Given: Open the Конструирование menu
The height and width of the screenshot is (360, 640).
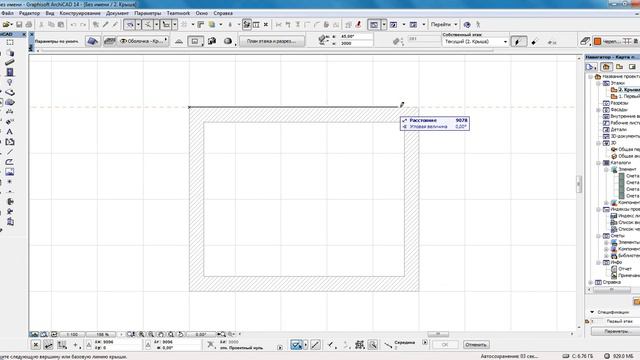Looking at the screenshot, I should [x=80, y=13].
